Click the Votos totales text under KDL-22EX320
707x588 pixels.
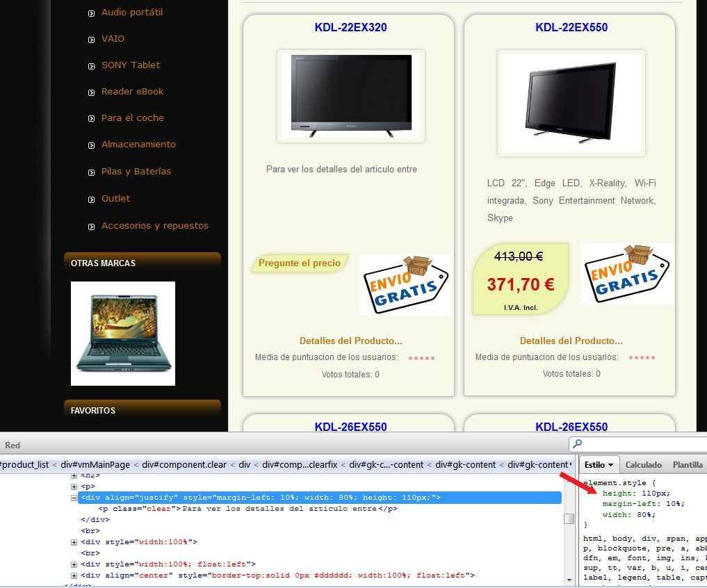[x=350, y=374]
